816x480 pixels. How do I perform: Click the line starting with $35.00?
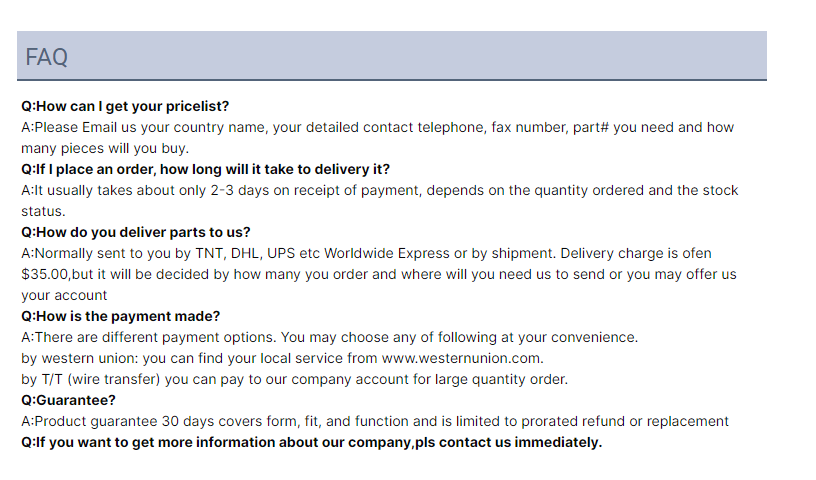coord(379,274)
